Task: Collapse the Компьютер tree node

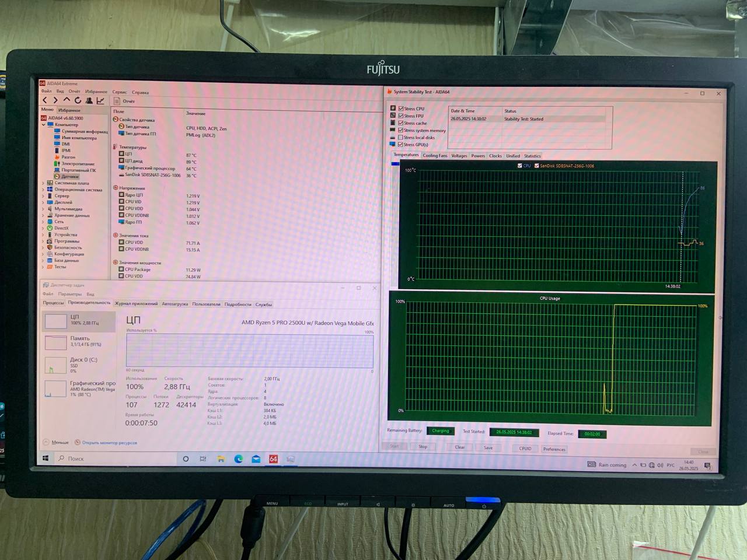Action: click(x=43, y=125)
